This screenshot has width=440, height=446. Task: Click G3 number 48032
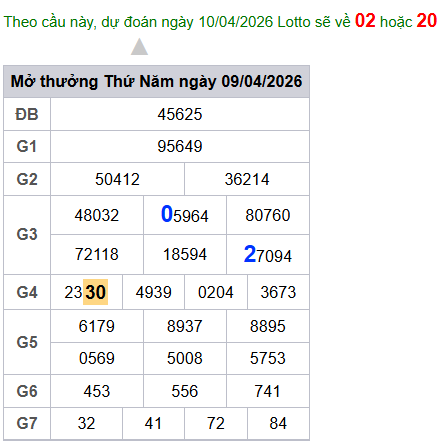pos(97,215)
